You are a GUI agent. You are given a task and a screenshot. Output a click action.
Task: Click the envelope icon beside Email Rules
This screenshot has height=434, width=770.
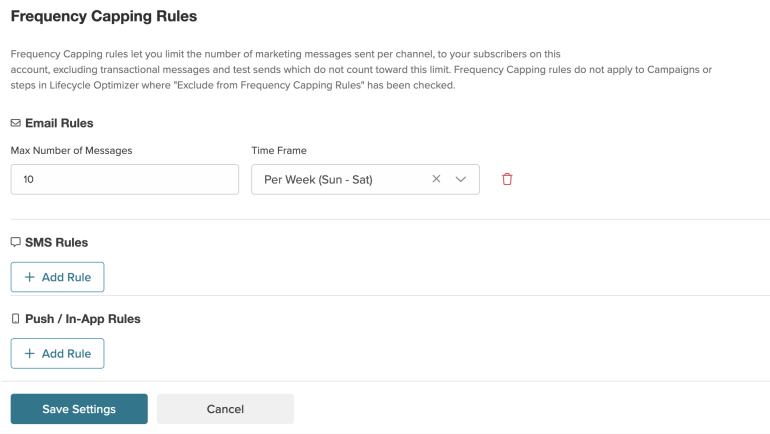(x=15, y=123)
